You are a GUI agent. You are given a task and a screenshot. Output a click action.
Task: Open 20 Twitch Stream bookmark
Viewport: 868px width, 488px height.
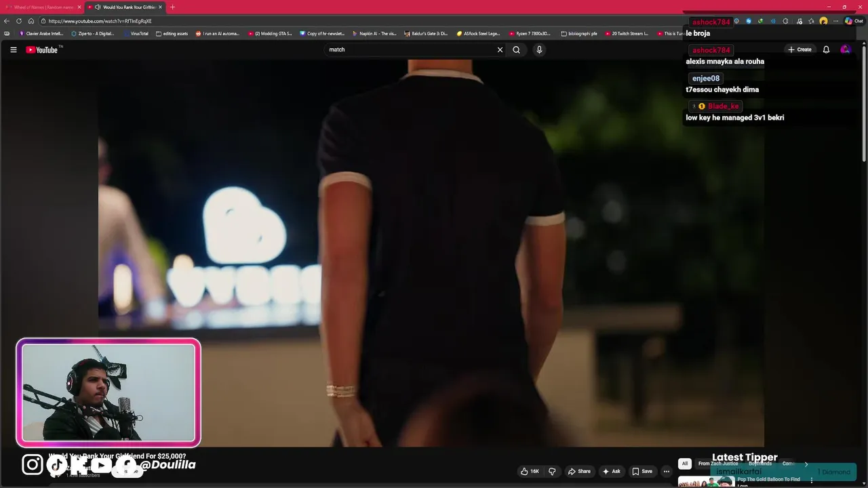click(x=627, y=33)
